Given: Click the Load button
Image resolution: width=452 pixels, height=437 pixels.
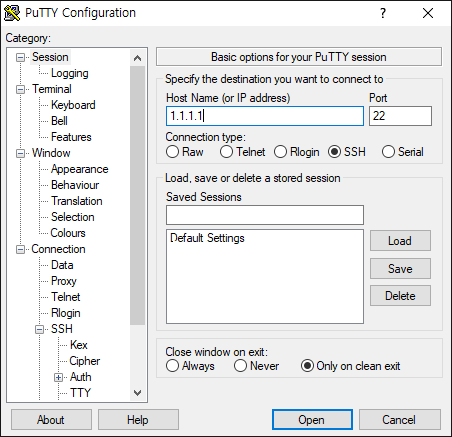Looking at the screenshot, I should pyautogui.click(x=400, y=241).
